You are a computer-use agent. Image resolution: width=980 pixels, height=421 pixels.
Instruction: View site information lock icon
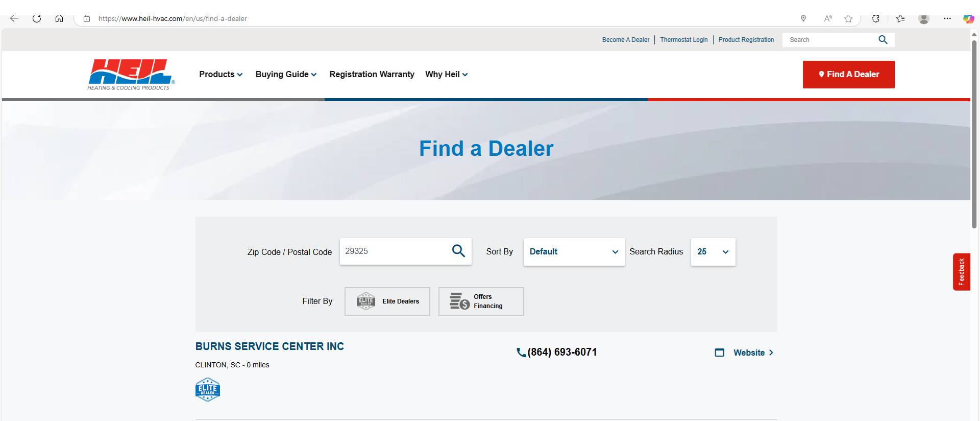(x=87, y=19)
